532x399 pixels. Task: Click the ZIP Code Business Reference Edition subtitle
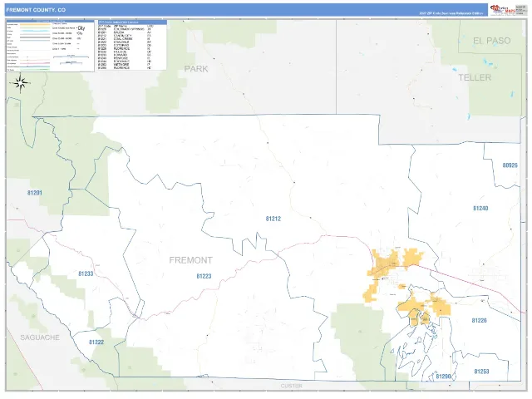pyautogui.click(x=451, y=13)
